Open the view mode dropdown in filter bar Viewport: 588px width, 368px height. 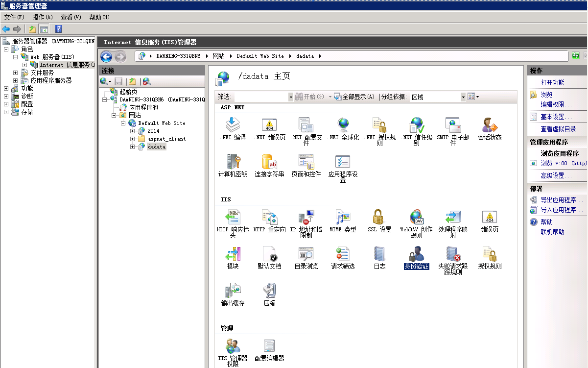pos(473,97)
